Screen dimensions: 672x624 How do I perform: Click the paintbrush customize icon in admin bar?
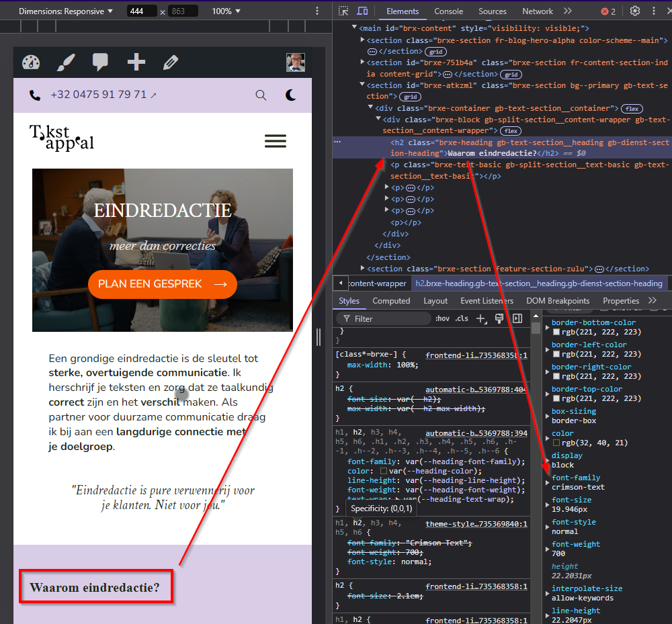click(x=66, y=62)
